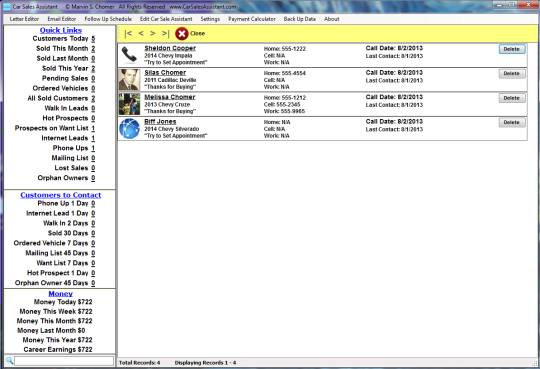540x369 pixels.
Task: Open Pending Sales count
Action: coord(93,79)
